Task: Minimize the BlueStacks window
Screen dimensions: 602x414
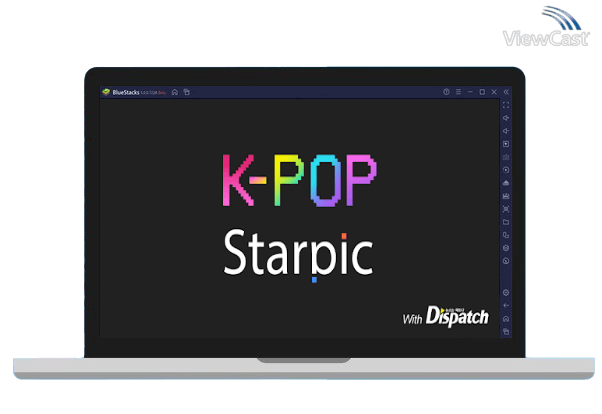Action: coord(470,92)
